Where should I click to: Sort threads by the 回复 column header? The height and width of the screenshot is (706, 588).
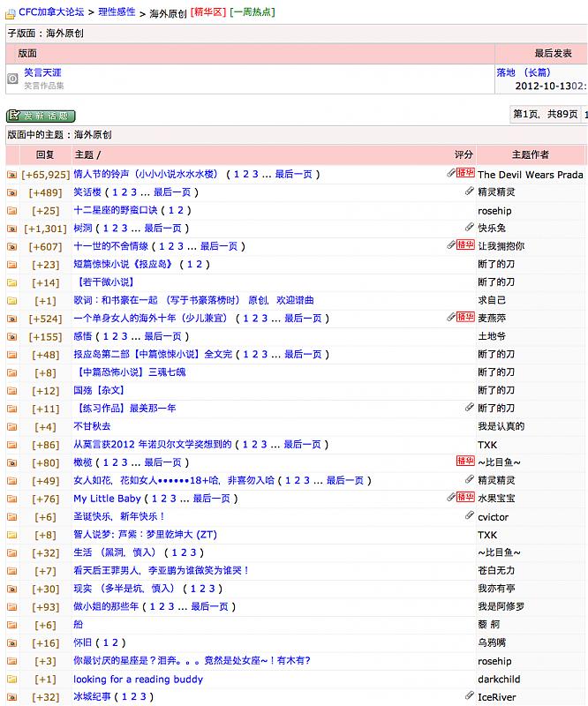coord(45,154)
